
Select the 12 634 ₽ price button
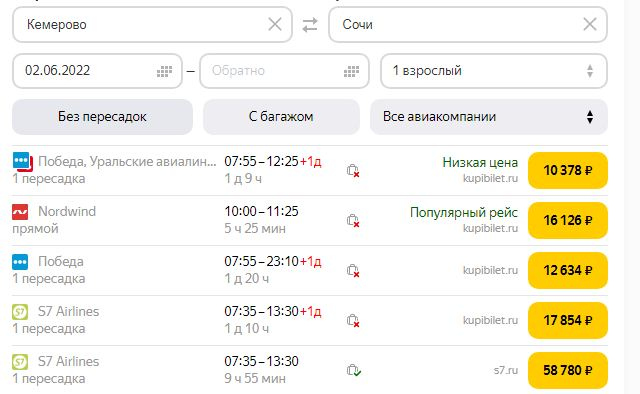coord(567,270)
